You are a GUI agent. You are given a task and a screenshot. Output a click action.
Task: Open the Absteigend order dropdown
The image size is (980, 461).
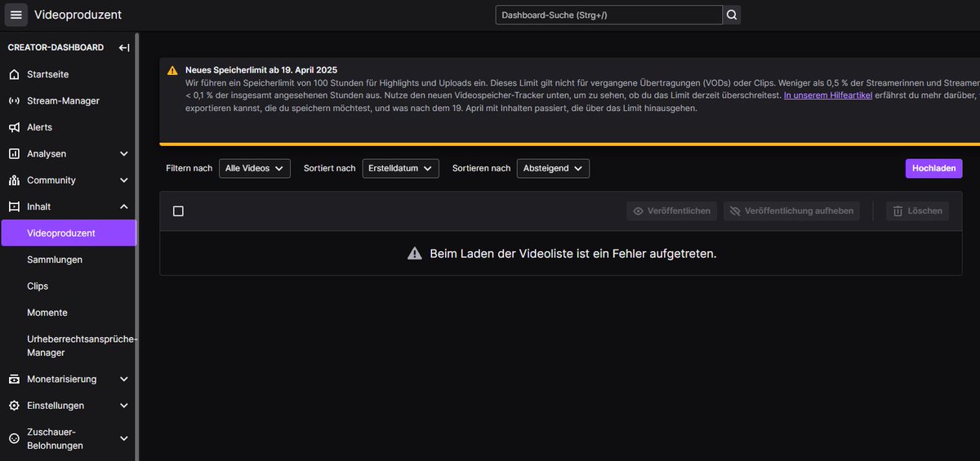[553, 168]
